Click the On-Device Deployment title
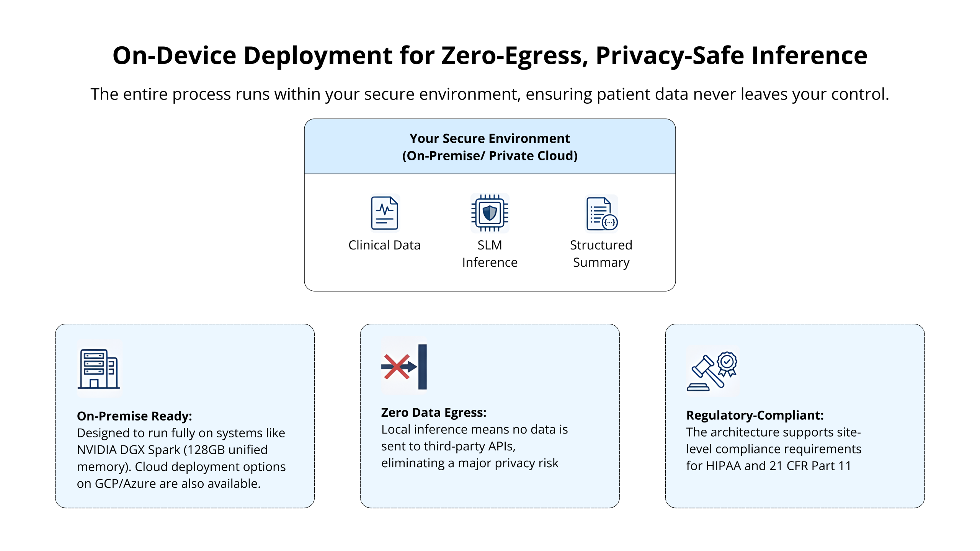The height and width of the screenshot is (551, 980). tap(490, 55)
